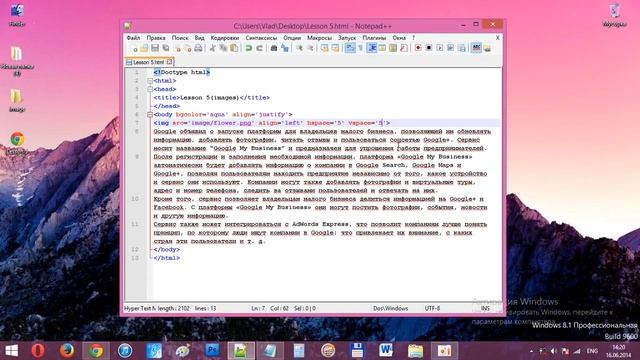
Task: Click the Replace toolbar icon
Action: 284,48
